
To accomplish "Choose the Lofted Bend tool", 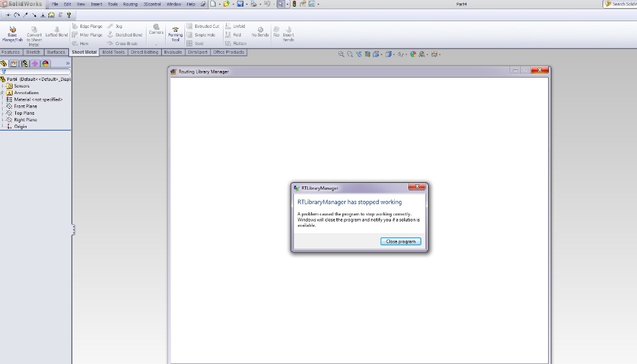I will tap(56, 32).
